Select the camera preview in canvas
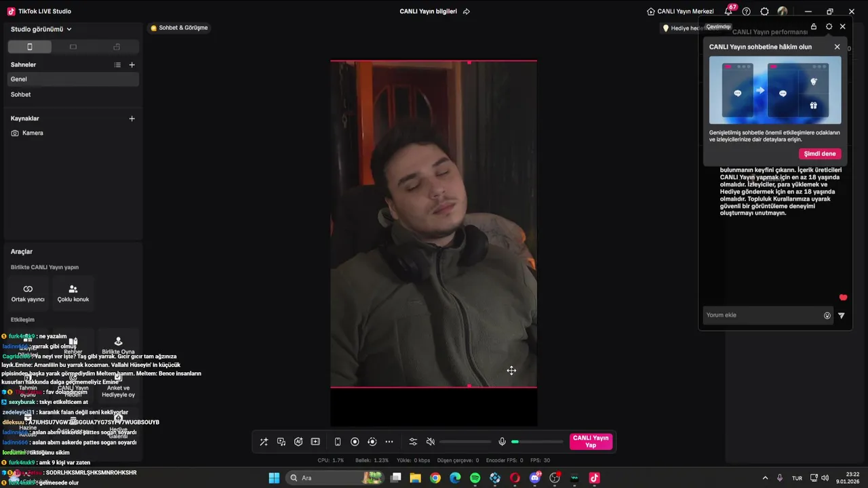 coord(433,224)
